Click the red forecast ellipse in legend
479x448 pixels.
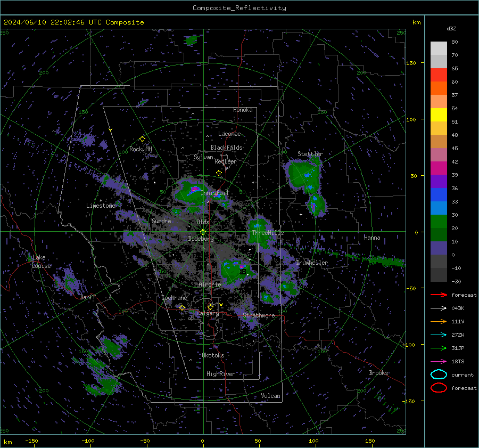439,388
